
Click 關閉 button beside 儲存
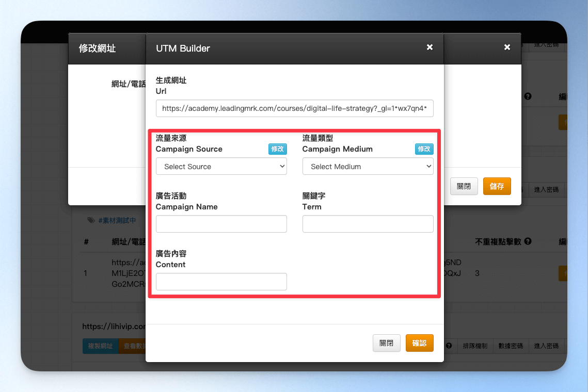[464, 186]
